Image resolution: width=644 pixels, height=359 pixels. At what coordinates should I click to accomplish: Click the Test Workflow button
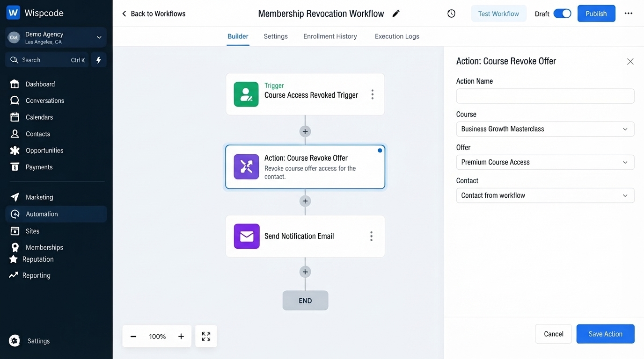coord(498,14)
